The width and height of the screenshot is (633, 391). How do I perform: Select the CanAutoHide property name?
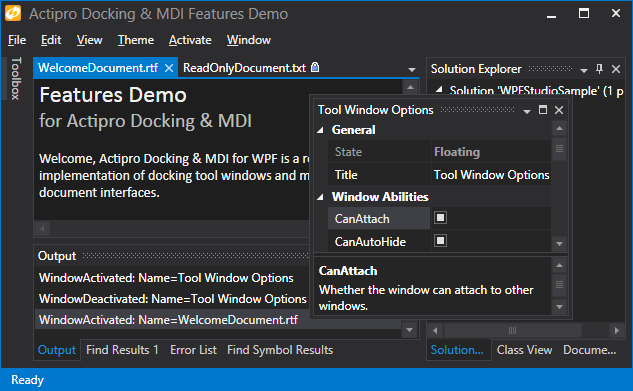tap(379, 242)
